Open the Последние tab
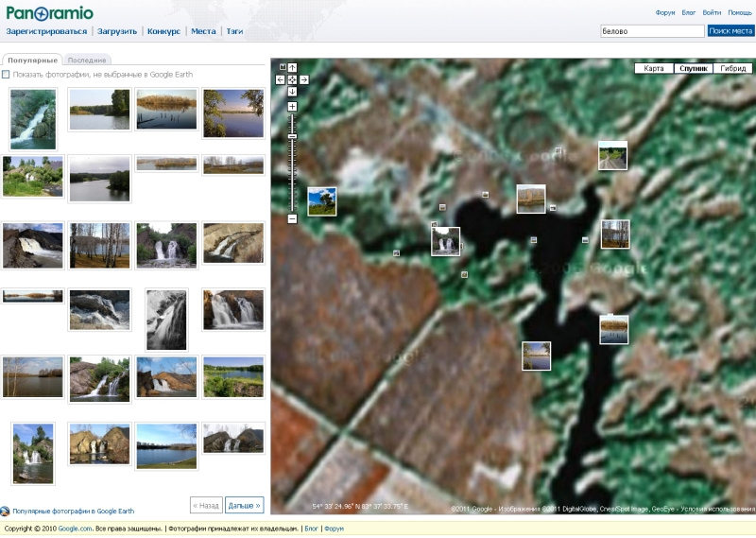Viewport: 756px width, 538px height. [87, 61]
